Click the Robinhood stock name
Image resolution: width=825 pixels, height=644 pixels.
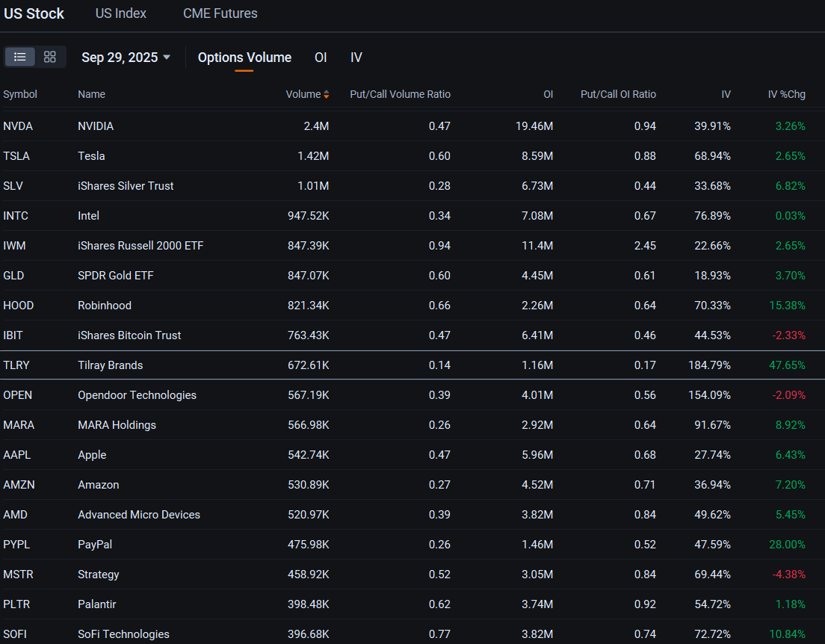[104, 306]
